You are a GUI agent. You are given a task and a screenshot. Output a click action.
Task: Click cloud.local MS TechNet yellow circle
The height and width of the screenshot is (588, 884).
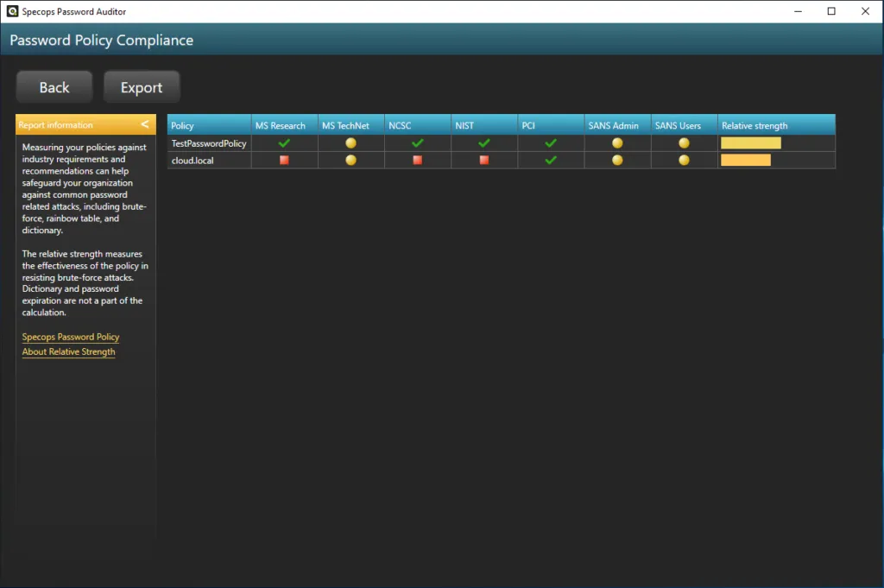(350, 160)
